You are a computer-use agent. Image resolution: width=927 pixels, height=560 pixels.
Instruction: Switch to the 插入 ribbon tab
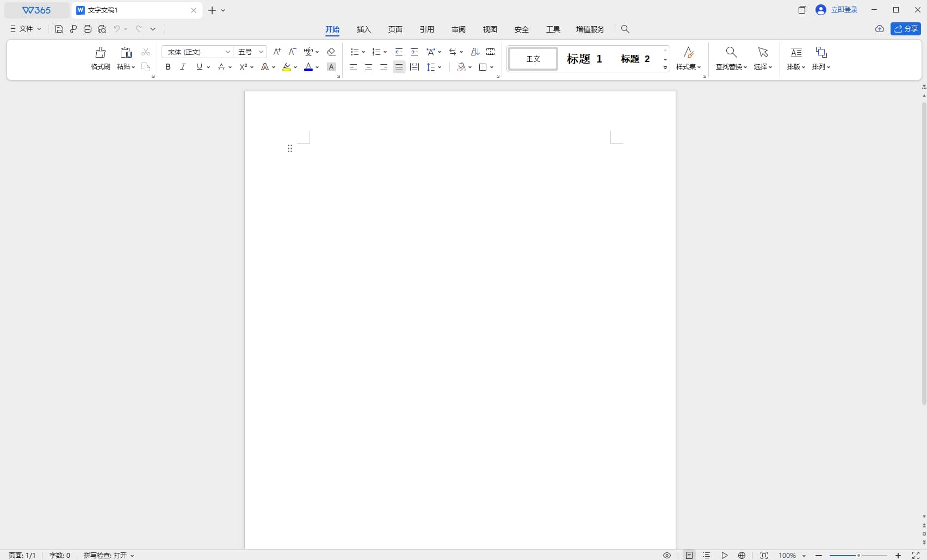pyautogui.click(x=363, y=29)
